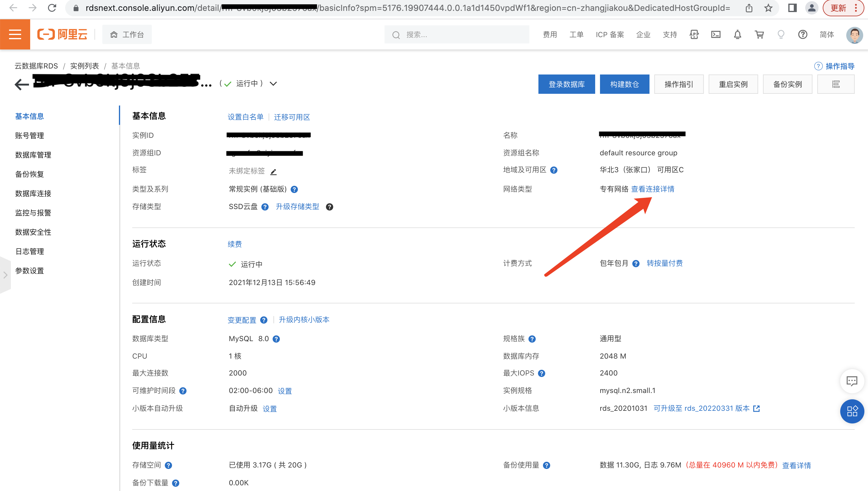Screen dimensions: 868x491
Task: Open the browser profile icon
Action: 812,8
